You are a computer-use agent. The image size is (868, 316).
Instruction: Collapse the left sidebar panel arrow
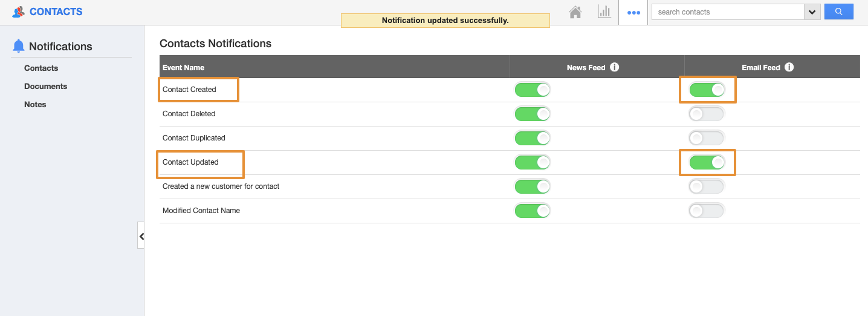point(141,237)
